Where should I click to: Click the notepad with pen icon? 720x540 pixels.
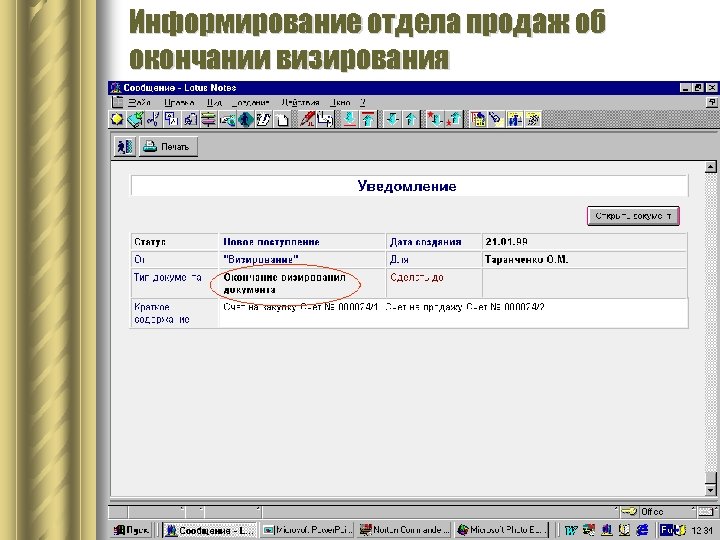tap(264, 119)
